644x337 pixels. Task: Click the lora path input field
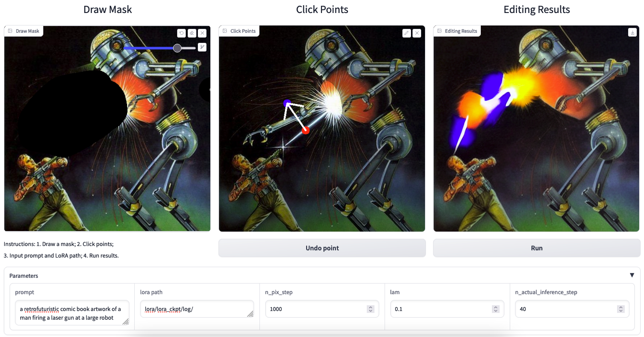tap(197, 309)
